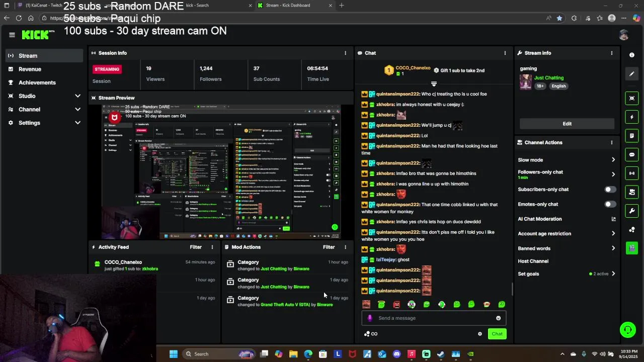Open Session Info three-dot menu
The width and height of the screenshot is (644, 362).
345,53
